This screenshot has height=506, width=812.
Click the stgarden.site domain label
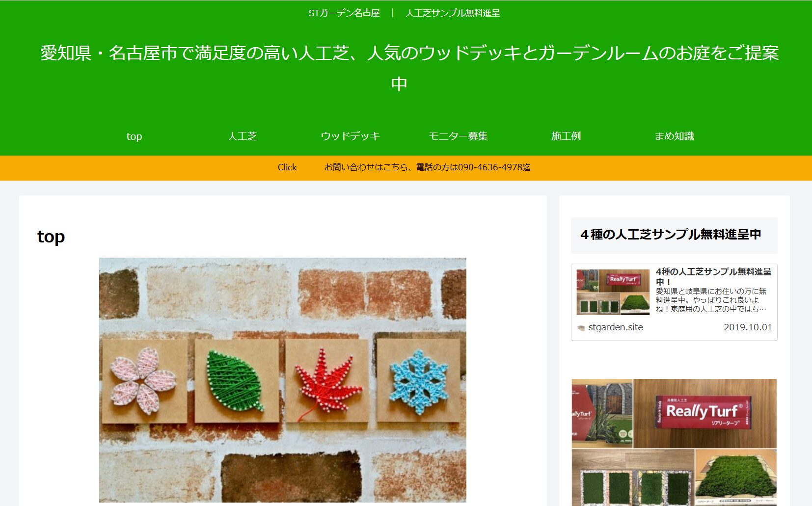point(616,327)
